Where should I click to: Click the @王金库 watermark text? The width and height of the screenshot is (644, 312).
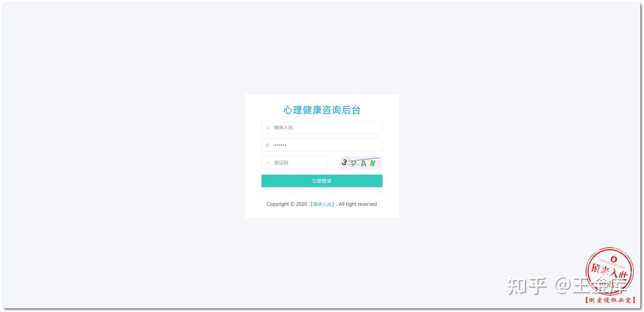coord(591,286)
